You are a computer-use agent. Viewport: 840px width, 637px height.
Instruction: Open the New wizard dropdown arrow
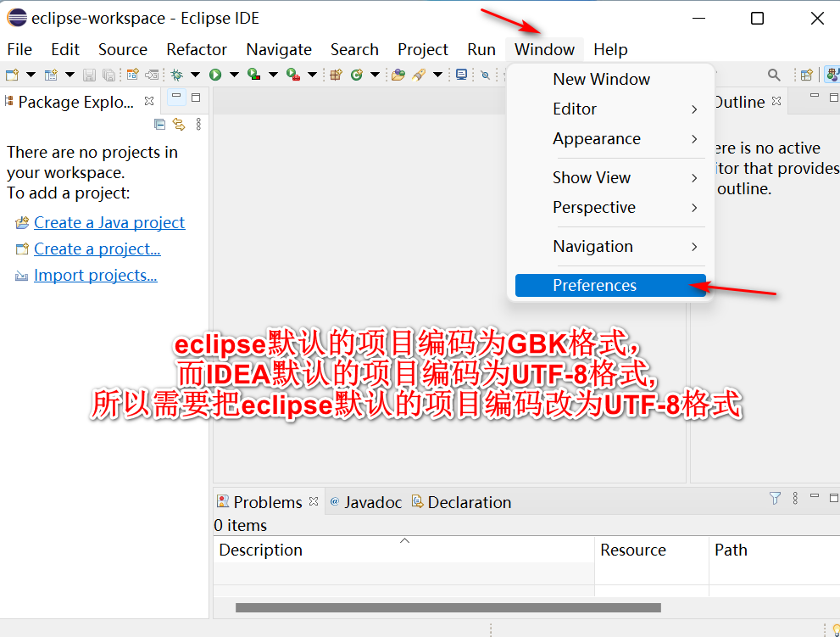coord(31,75)
